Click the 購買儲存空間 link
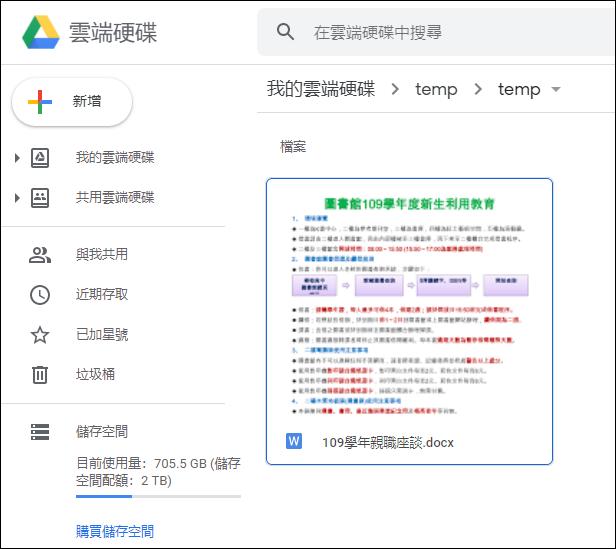616x549 pixels. (115, 531)
